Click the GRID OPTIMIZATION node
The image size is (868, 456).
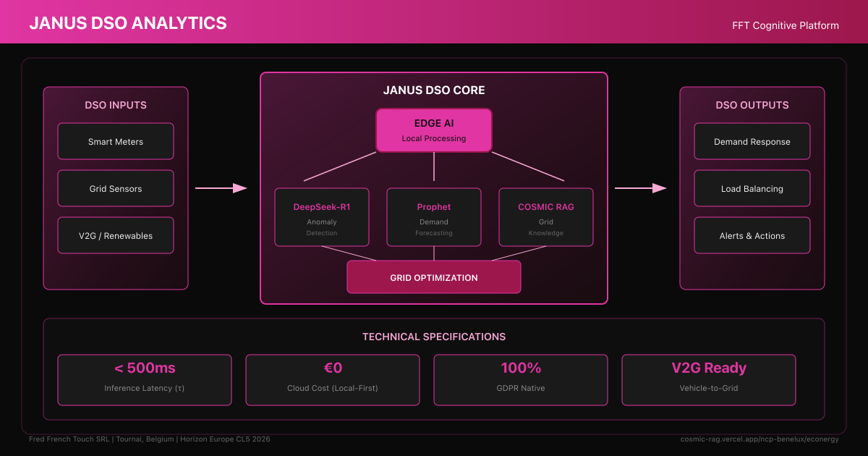point(434,276)
